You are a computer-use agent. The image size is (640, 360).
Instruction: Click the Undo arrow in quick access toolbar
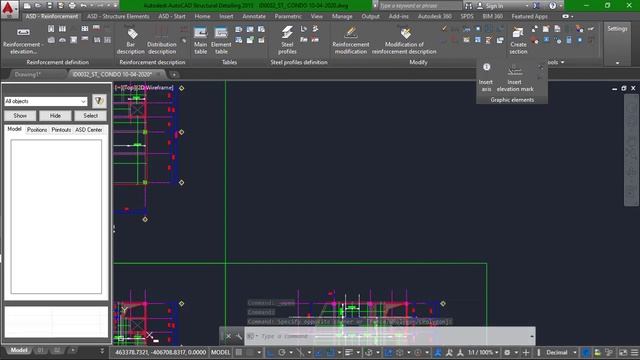pos(83,6)
